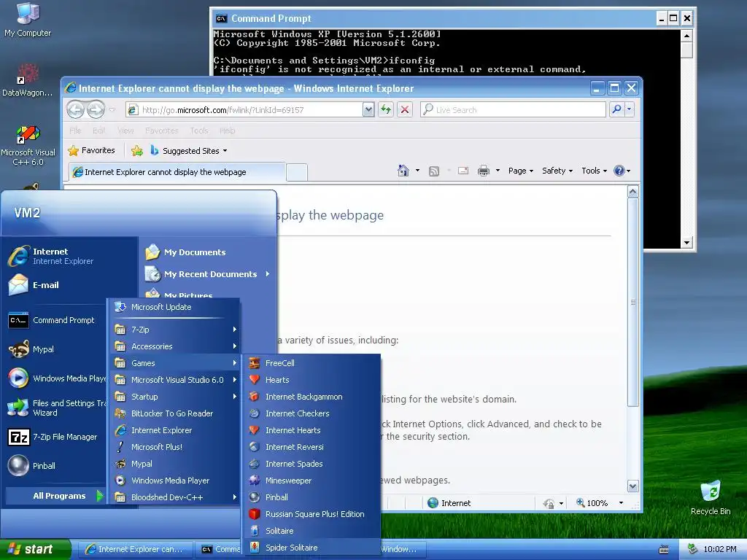Open Files and Settings Transfer Wizard
This screenshot has height=560, width=747.
[56, 408]
